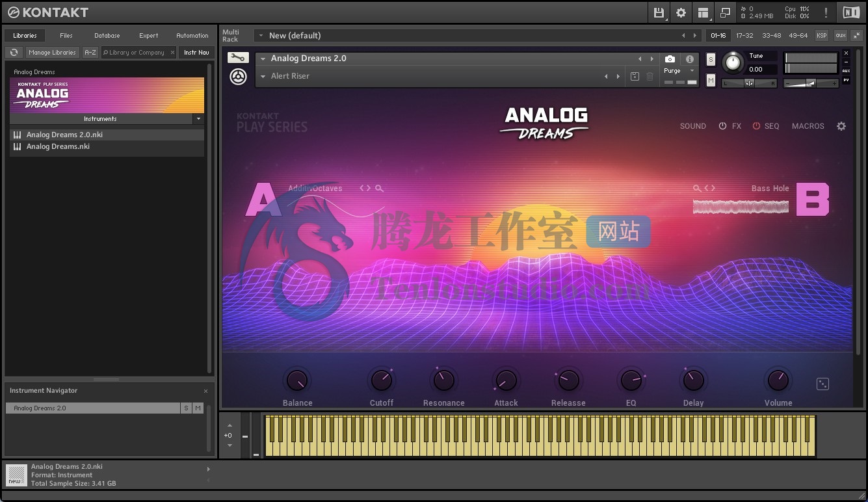The image size is (868, 502).
Task: Expand the info bar arrow
Action: click(208, 469)
